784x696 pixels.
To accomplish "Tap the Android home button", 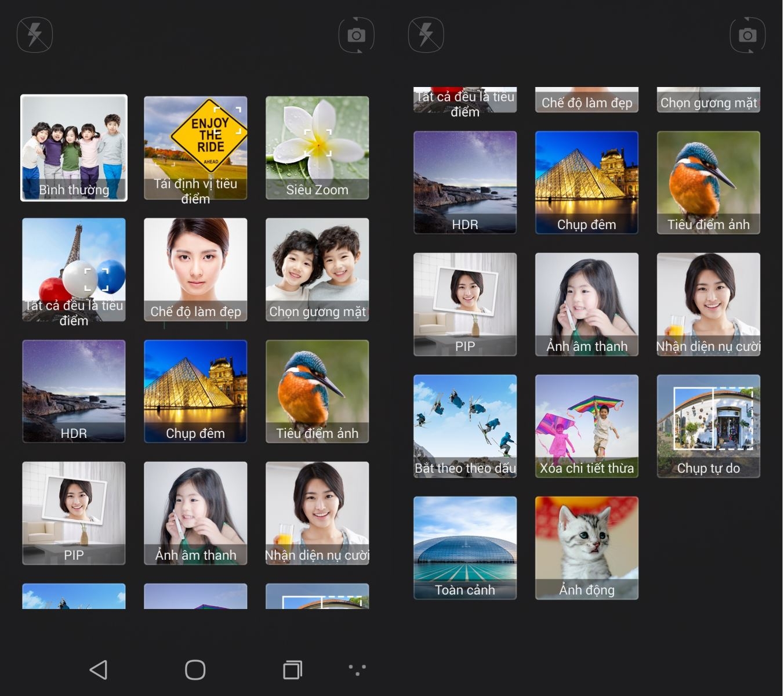I will pos(195,670).
